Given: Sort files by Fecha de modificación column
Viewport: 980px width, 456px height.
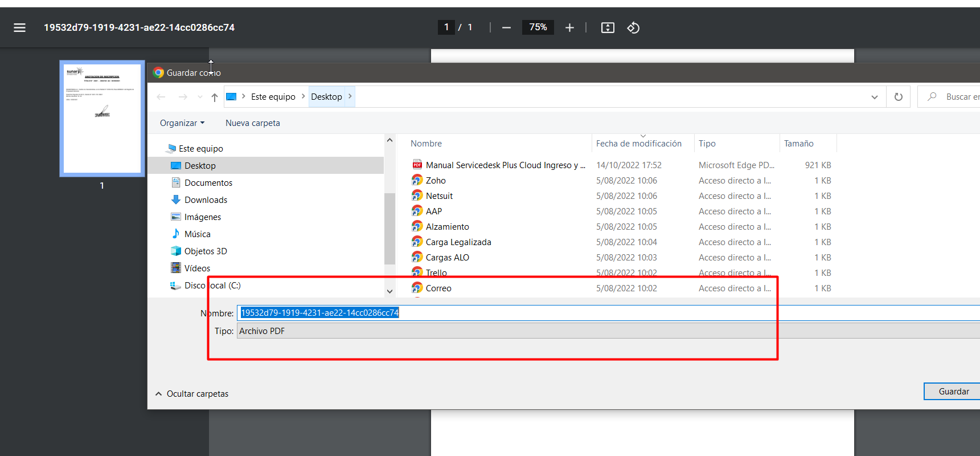Looking at the screenshot, I should [638, 144].
